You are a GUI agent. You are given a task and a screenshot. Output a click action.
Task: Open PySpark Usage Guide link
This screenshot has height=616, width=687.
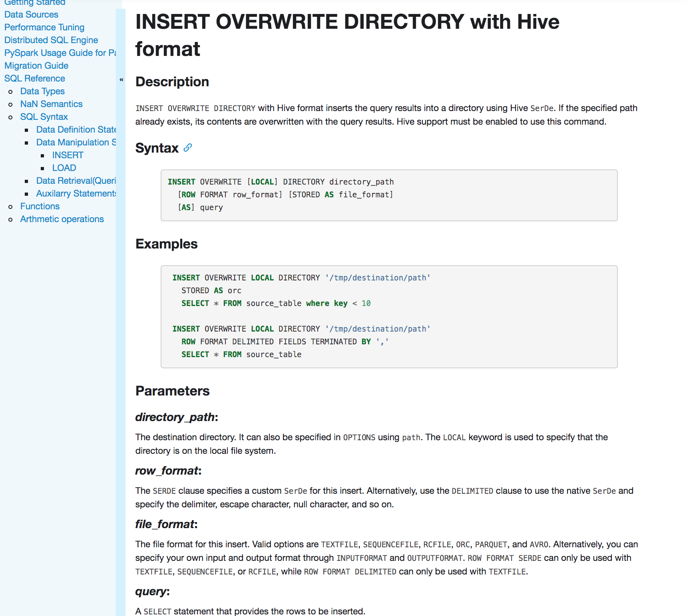60,53
